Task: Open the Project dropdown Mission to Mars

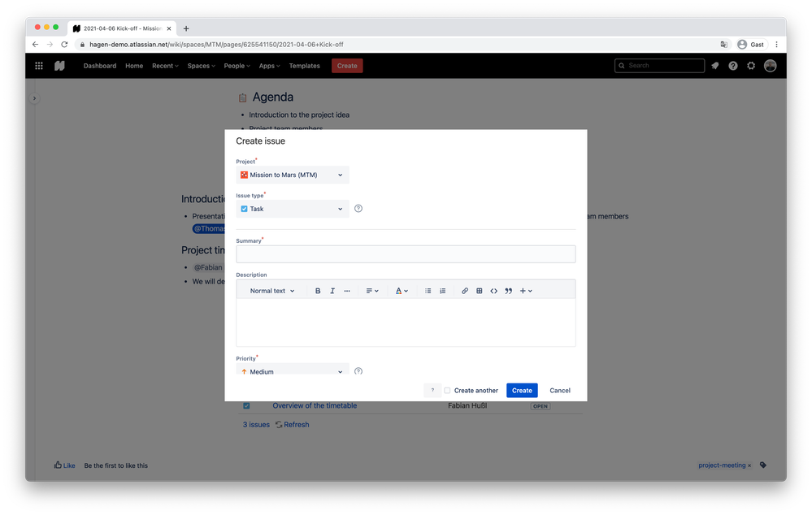Action: 293,175
